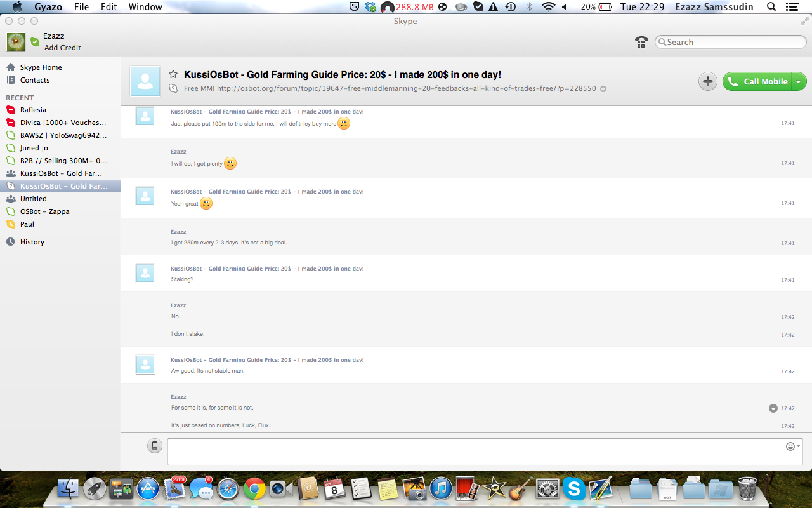Image resolution: width=812 pixels, height=508 pixels.
Task: Open the App Store from the Dock
Action: click(x=148, y=489)
